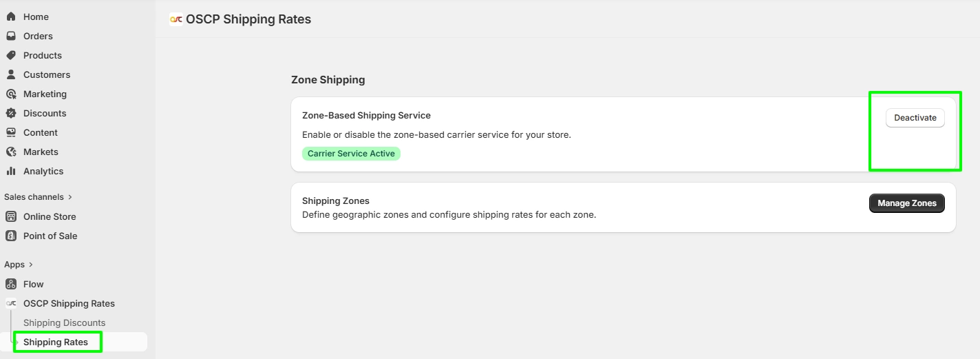Expand the Apps section chevron
Screen dimensions: 980x359
point(31,265)
